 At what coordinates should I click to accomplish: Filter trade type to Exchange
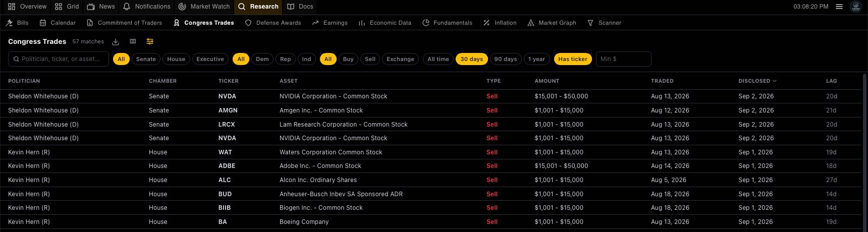[x=401, y=59]
